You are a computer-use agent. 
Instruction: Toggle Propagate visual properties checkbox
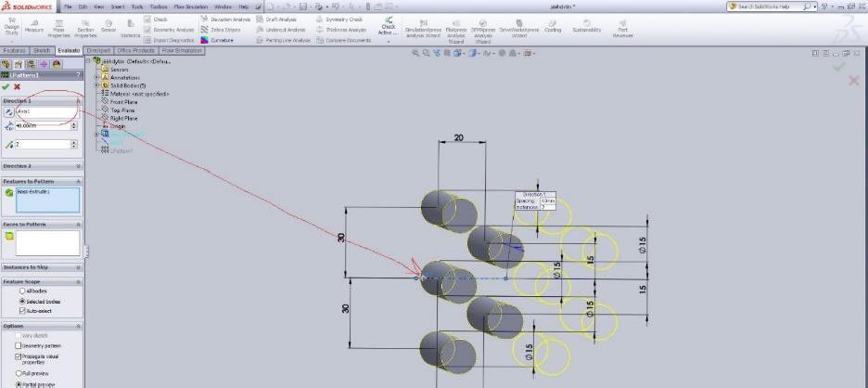(18, 356)
